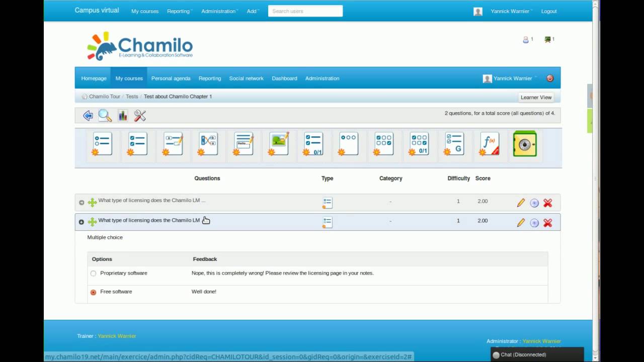This screenshot has width=644, height=362.
Task: Open the green safe question pool
Action: click(x=525, y=144)
